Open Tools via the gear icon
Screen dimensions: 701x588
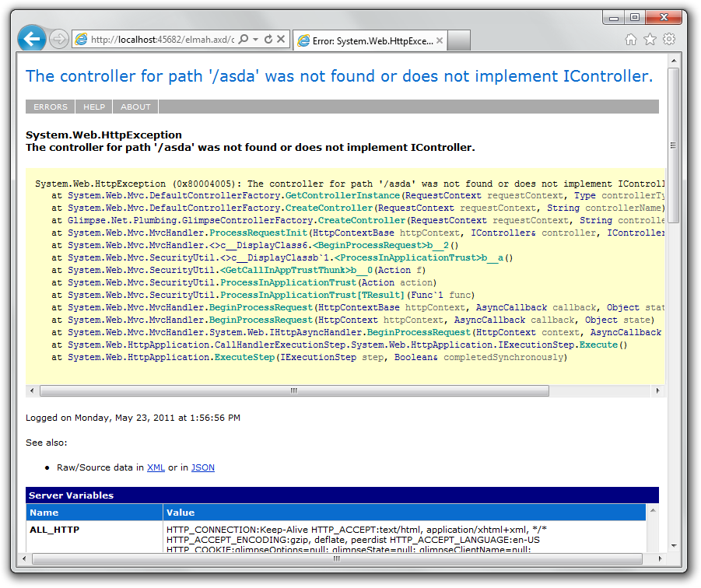(669, 38)
